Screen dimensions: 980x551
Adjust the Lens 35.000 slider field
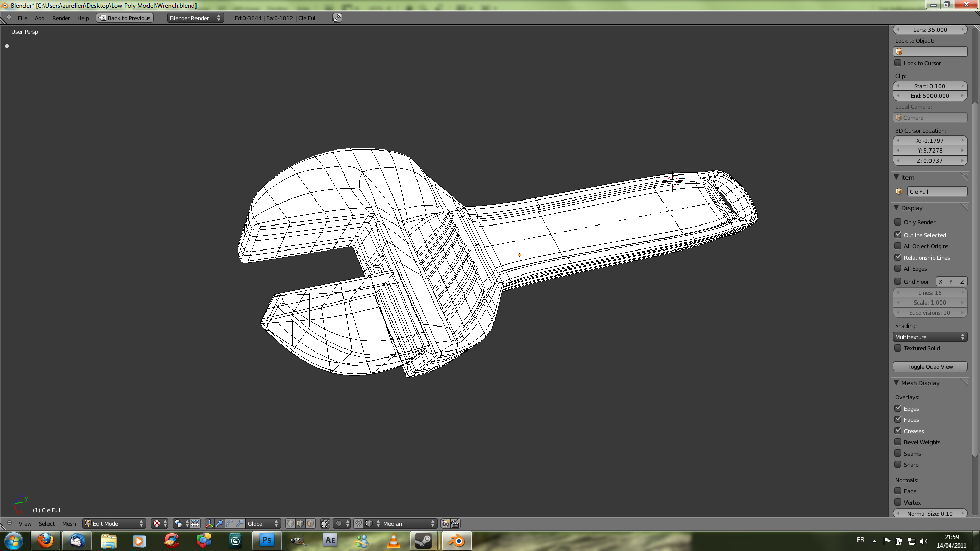(930, 29)
